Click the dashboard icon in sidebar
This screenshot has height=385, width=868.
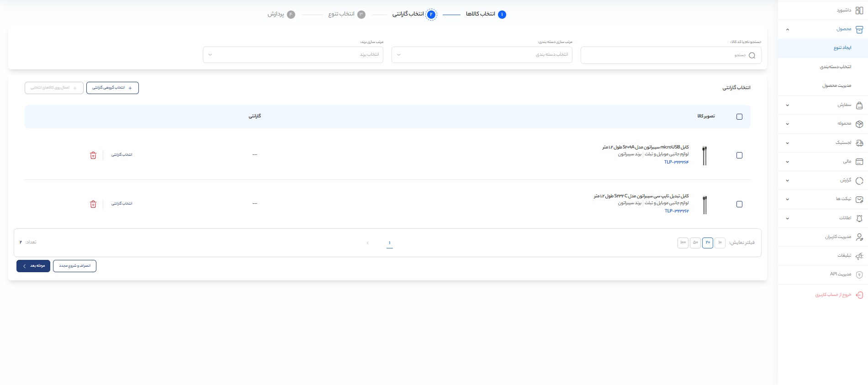859,10
